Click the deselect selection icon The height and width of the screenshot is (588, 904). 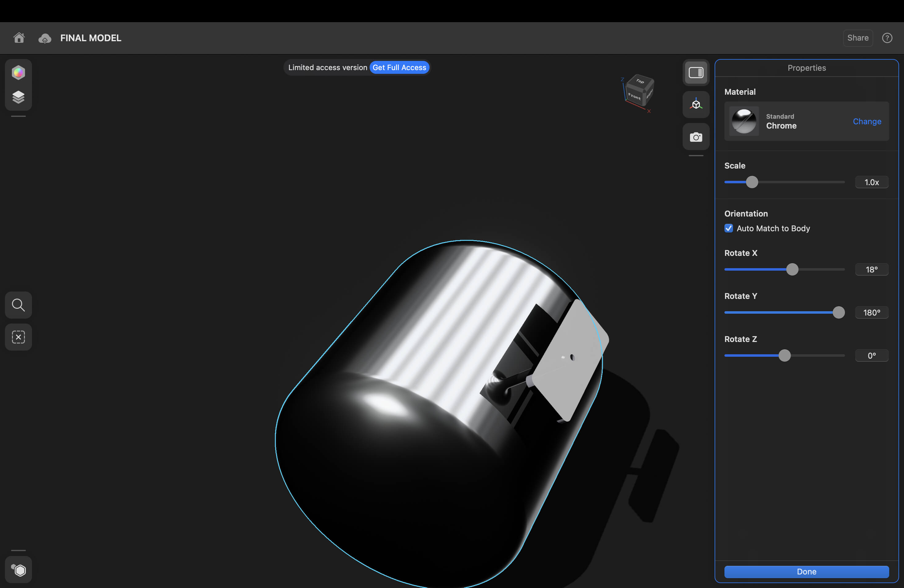[x=18, y=337]
